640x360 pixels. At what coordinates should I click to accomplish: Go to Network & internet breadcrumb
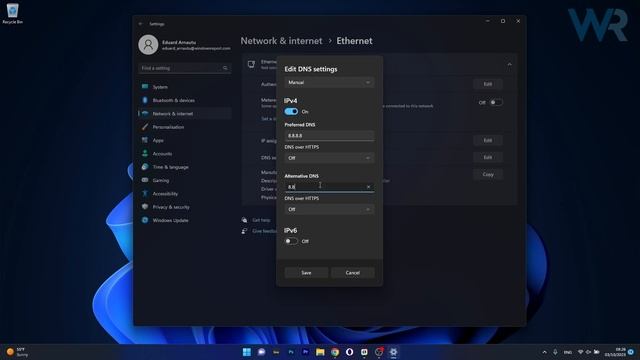[281, 41]
